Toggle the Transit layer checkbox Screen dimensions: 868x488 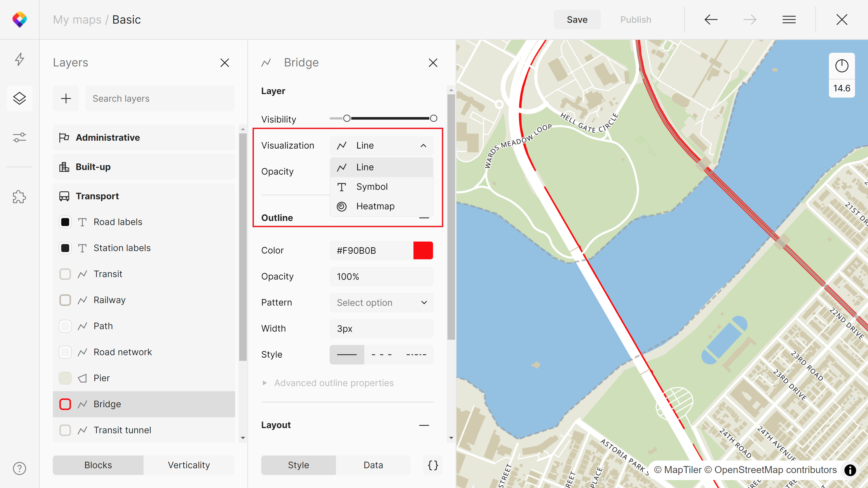pos(65,274)
